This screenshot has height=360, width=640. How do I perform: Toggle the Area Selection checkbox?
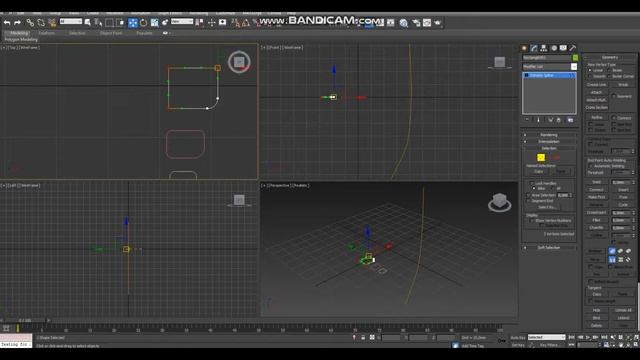pos(529,196)
